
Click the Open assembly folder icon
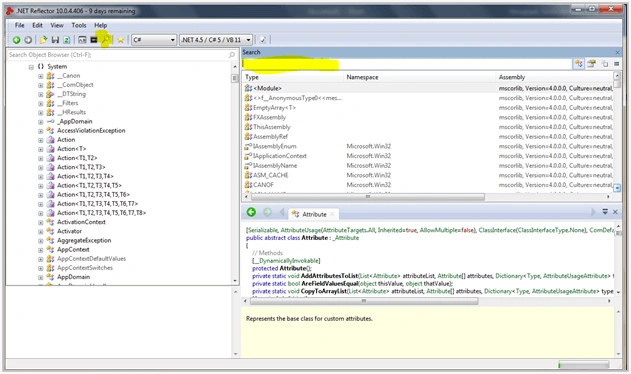43,40
